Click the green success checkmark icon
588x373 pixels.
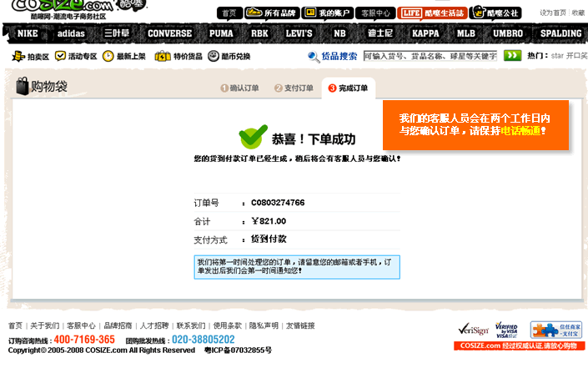(253, 137)
